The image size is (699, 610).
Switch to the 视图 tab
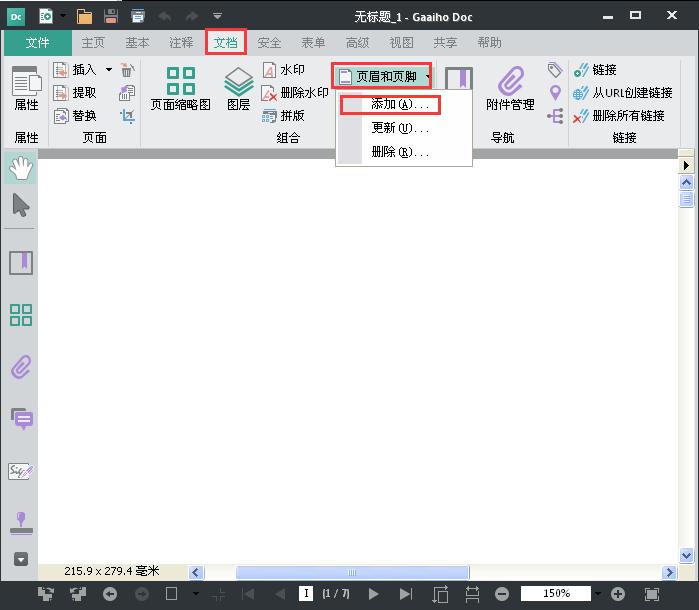pyautogui.click(x=401, y=43)
